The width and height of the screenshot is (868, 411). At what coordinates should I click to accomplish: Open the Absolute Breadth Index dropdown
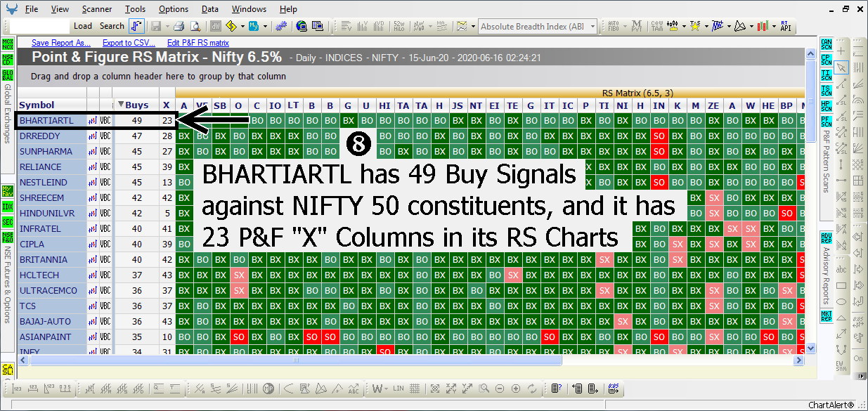click(x=592, y=27)
